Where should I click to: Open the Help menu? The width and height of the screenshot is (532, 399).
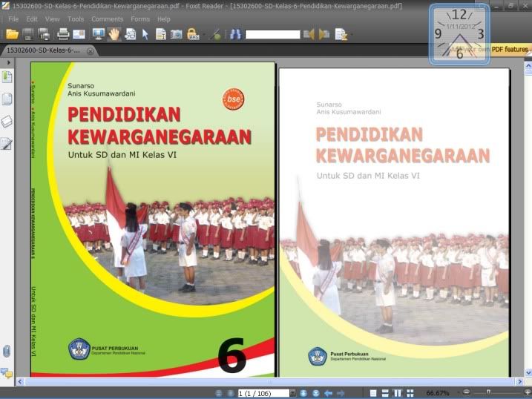coord(163,19)
